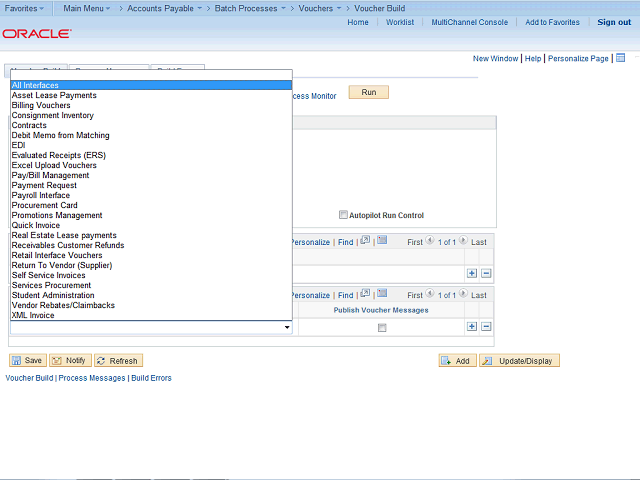Screen dimensions: 640x480
Task: Open Batch Processes breadcrumb dropdown
Action: point(250,8)
